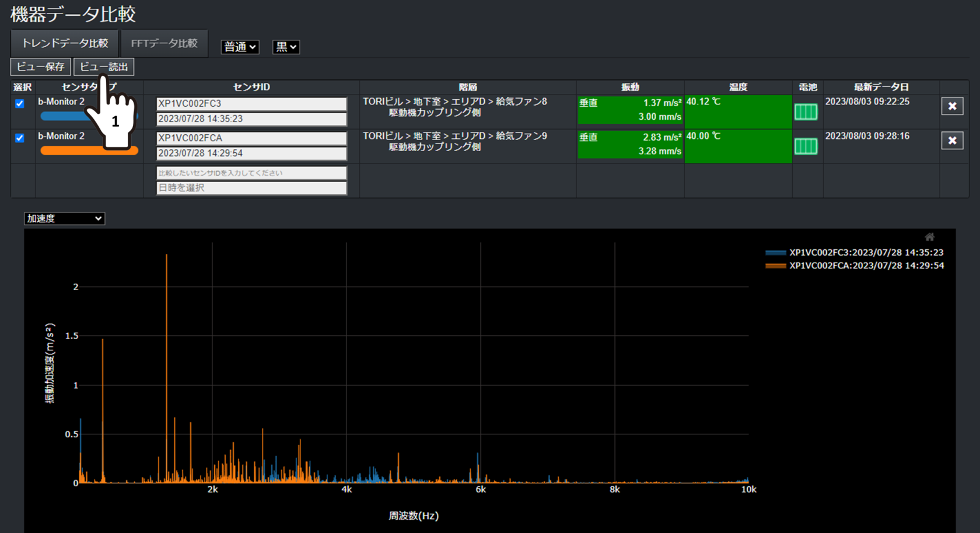
Task: Click the 振動 column header
Action: pos(630,87)
